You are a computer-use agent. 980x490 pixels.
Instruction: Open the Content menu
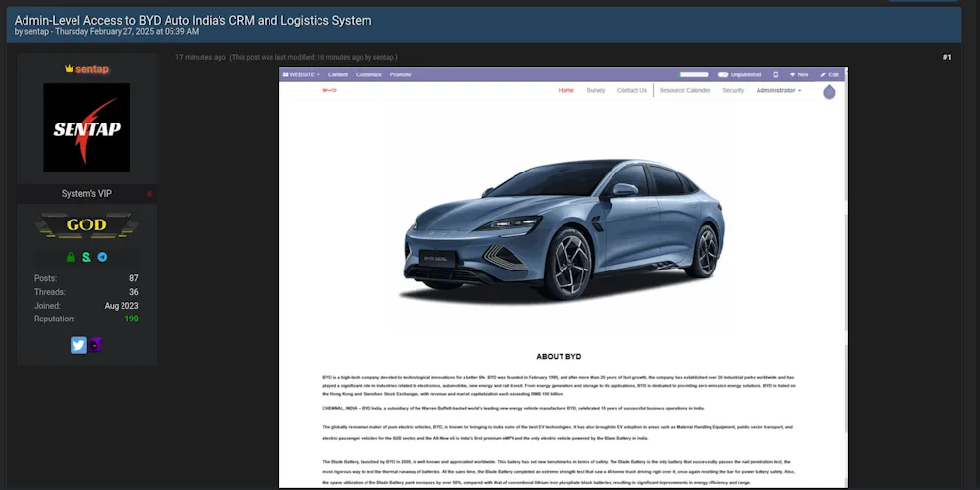pos(338,74)
